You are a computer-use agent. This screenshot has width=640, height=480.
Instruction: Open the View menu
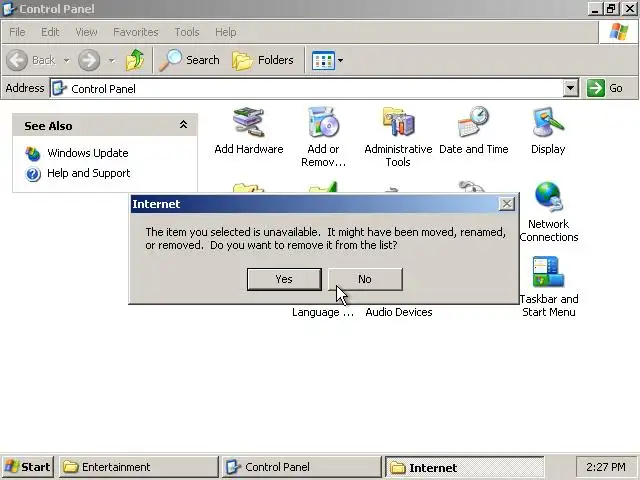coord(86,32)
